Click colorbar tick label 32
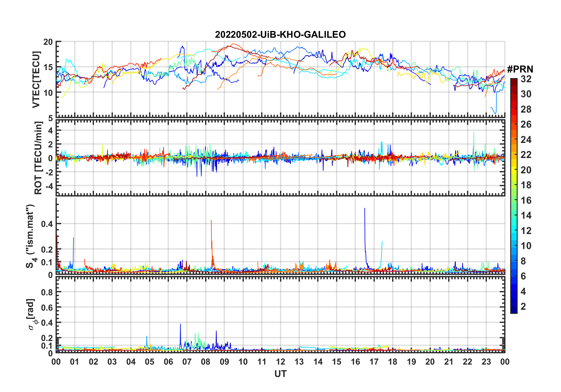This screenshot has width=561, height=392. pyautogui.click(x=526, y=79)
